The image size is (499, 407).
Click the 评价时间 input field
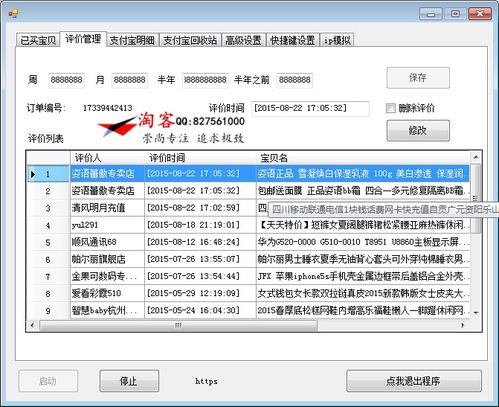pyautogui.click(x=310, y=108)
